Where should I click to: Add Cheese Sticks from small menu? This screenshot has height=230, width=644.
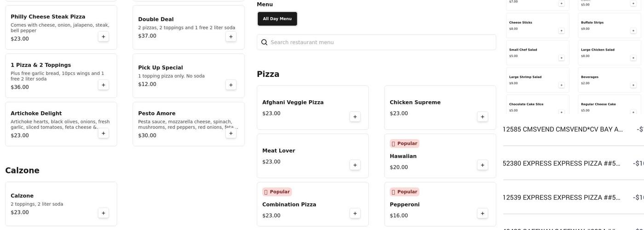pyautogui.click(x=561, y=31)
